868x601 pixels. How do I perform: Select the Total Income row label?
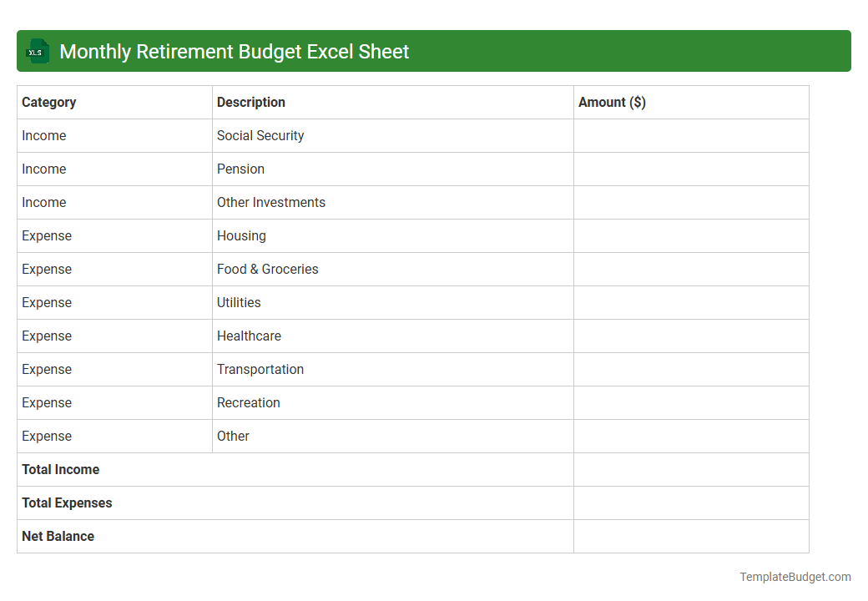[x=60, y=469]
